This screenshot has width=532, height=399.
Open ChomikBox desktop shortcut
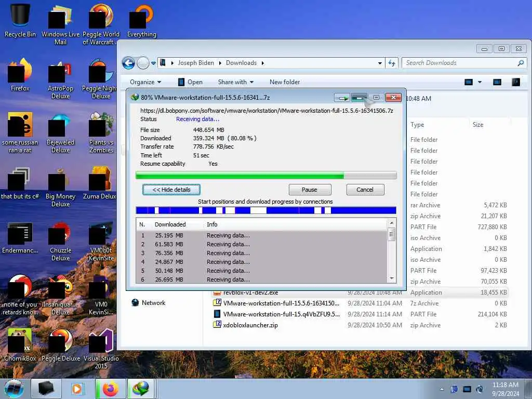(20, 345)
